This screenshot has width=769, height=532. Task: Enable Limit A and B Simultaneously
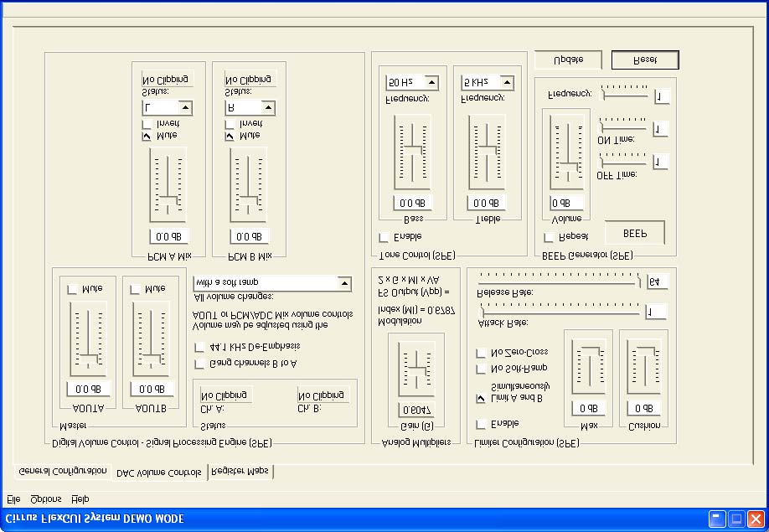pyautogui.click(x=481, y=398)
